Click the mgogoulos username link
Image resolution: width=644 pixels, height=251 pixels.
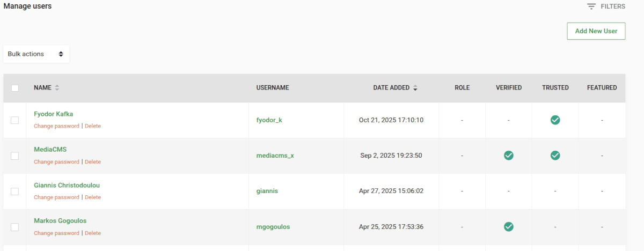coord(273,227)
